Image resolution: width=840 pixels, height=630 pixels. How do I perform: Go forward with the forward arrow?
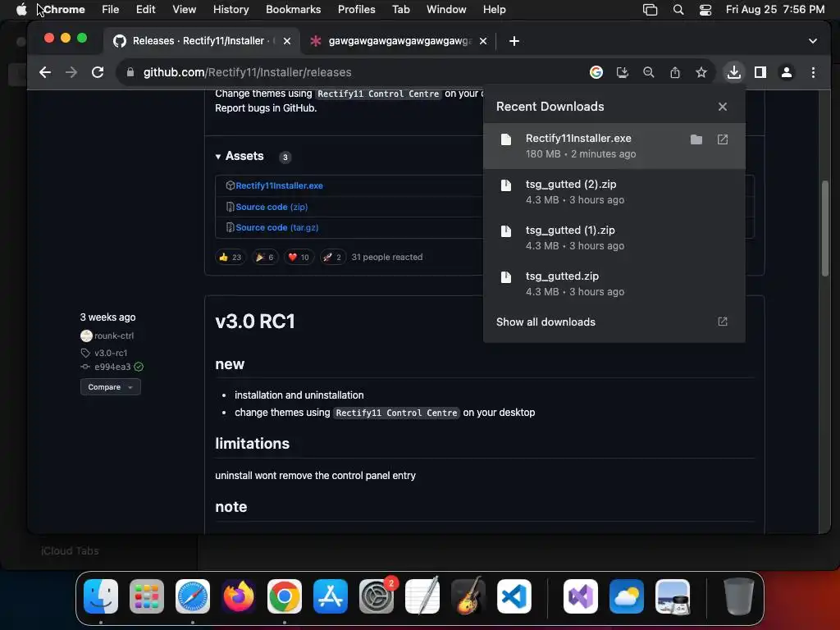click(71, 72)
